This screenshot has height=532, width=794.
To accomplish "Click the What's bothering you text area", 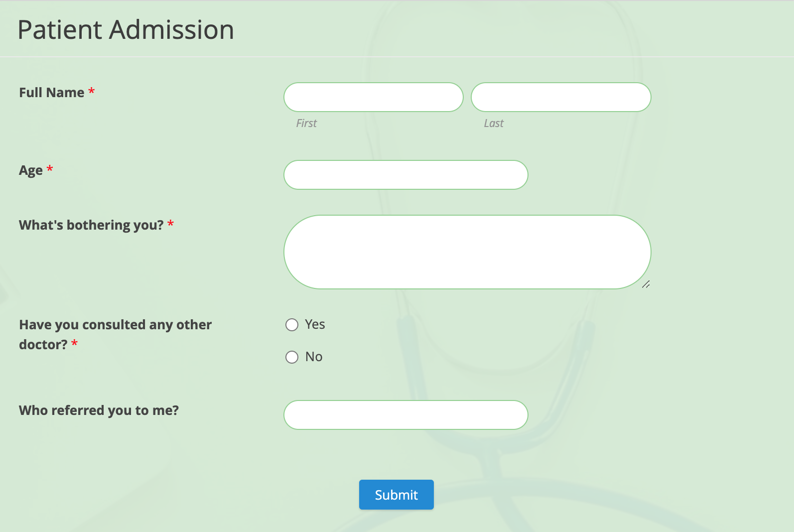I will (x=467, y=252).
